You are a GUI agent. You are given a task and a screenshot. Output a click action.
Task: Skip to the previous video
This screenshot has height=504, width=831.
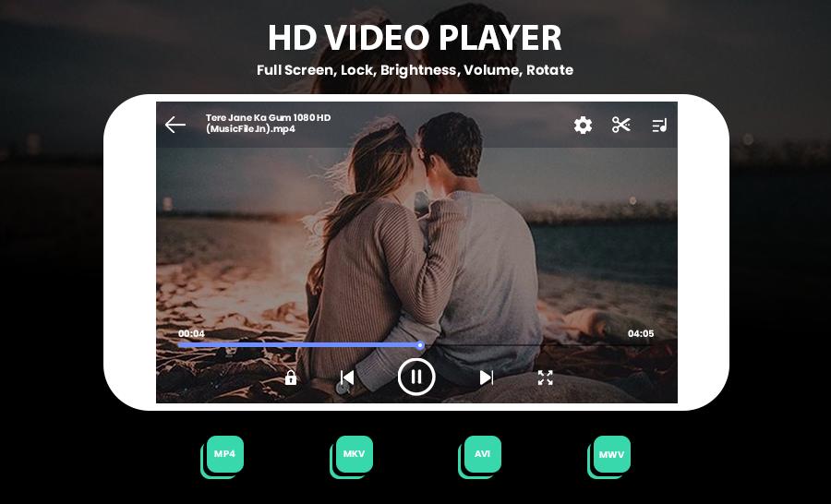click(347, 378)
